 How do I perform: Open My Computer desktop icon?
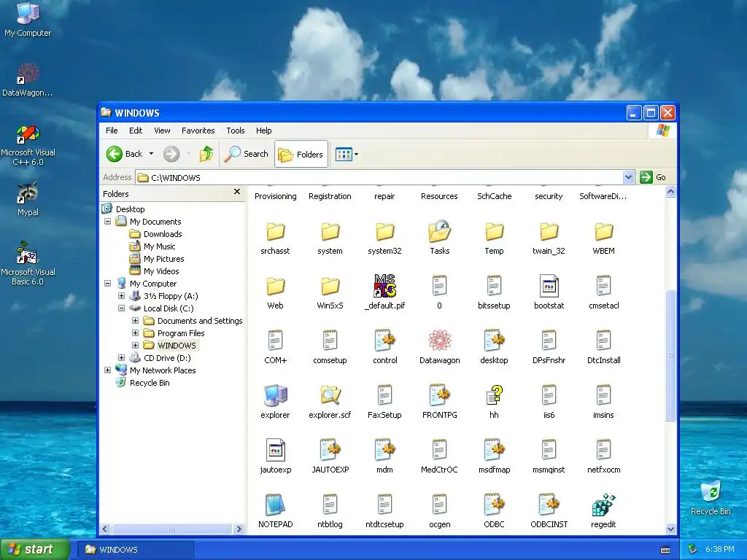point(28,20)
